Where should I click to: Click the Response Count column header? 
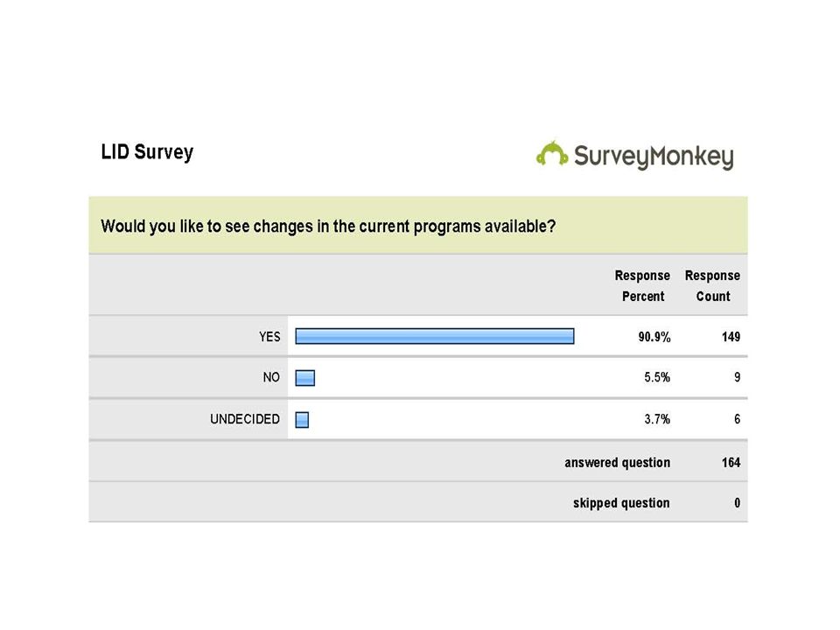[x=712, y=285]
